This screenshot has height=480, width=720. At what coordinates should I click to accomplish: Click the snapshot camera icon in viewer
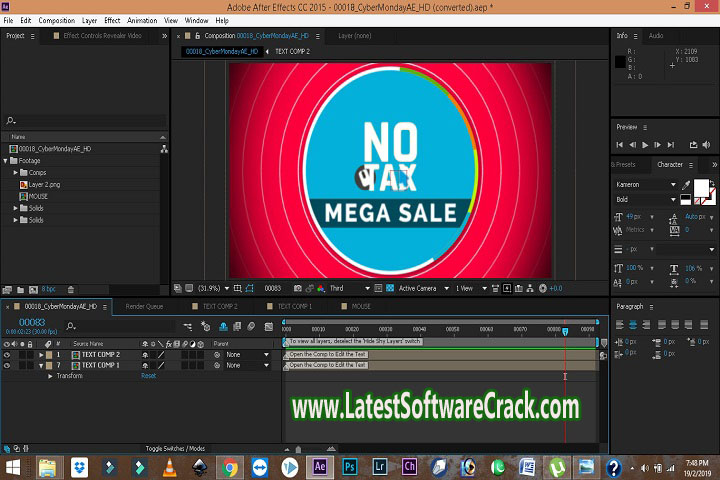click(x=297, y=288)
